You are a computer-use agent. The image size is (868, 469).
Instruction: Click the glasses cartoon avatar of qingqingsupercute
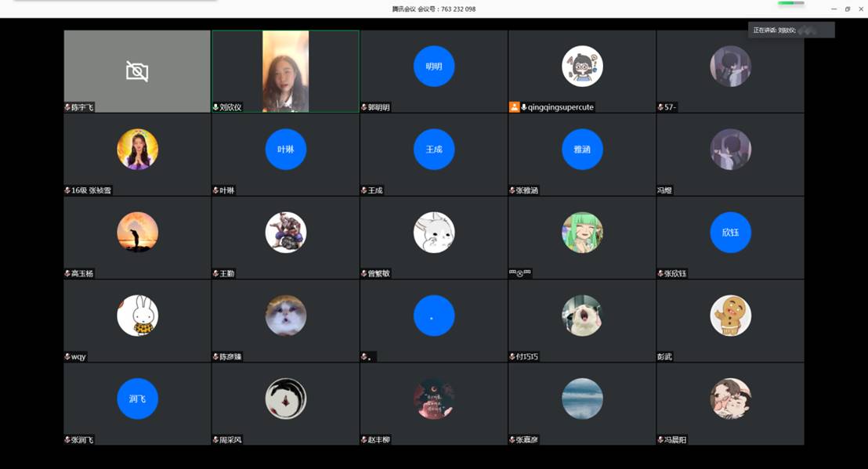tap(582, 67)
